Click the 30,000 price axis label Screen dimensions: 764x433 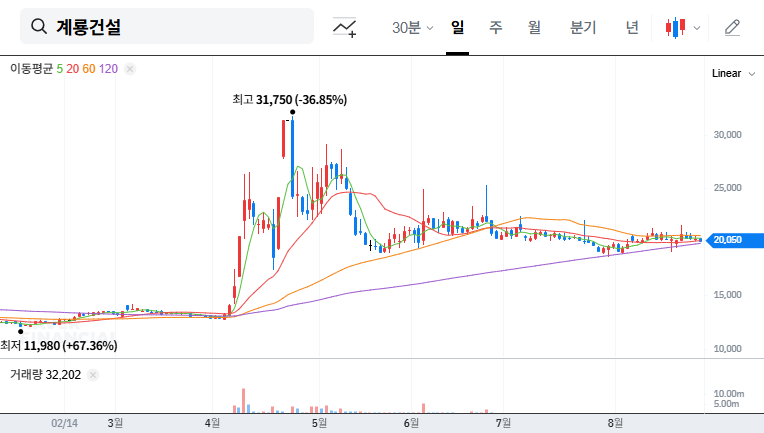[727, 135]
